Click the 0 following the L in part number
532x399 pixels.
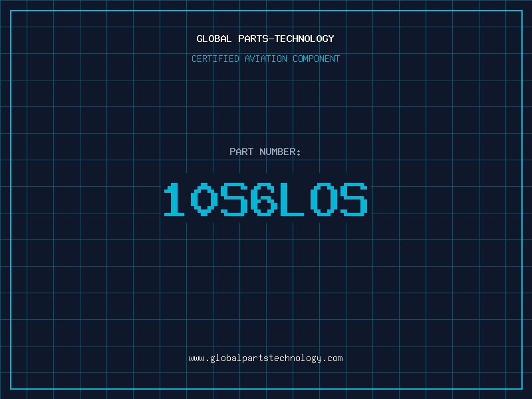(323, 199)
